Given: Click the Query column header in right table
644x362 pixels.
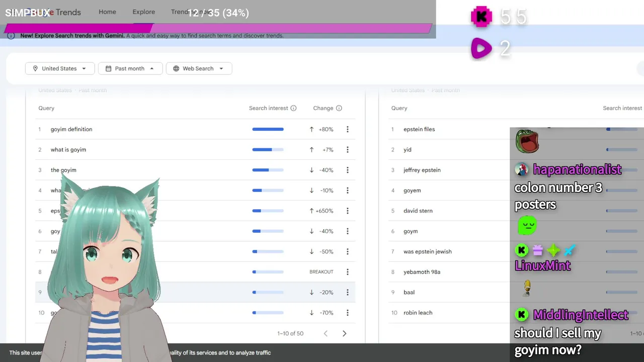Looking at the screenshot, I should [x=399, y=108].
